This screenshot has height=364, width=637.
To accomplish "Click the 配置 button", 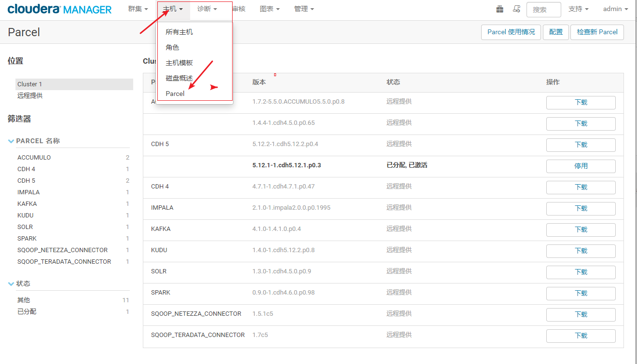I will point(556,32).
